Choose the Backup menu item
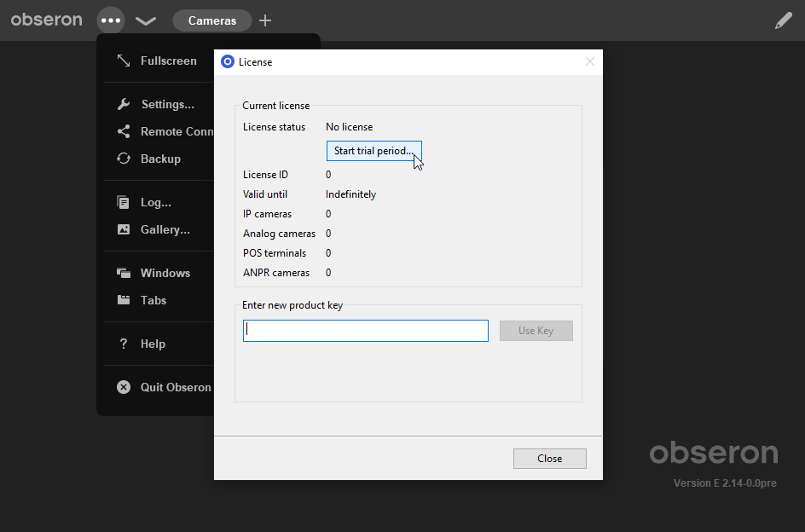805x532 pixels. coord(160,159)
